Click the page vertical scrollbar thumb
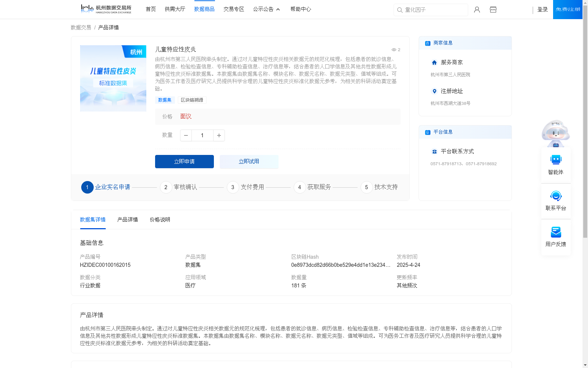The height and width of the screenshot is (368, 588). coord(585,121)
